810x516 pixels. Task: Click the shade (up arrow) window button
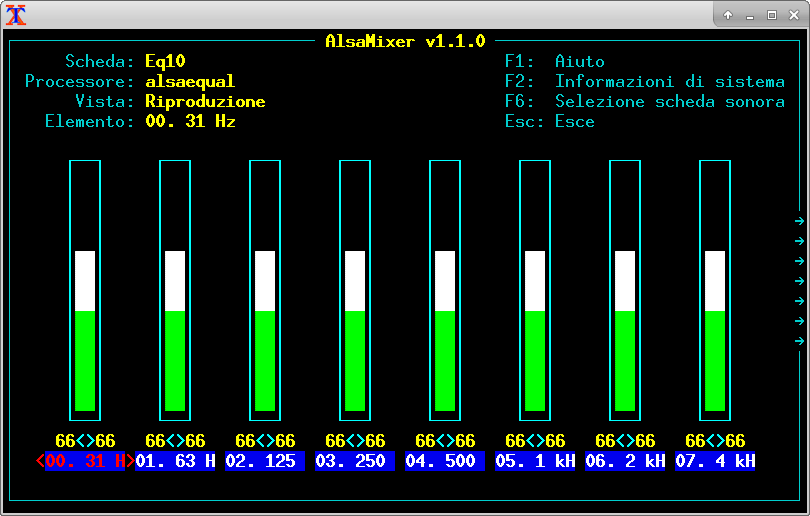point(728,15)
